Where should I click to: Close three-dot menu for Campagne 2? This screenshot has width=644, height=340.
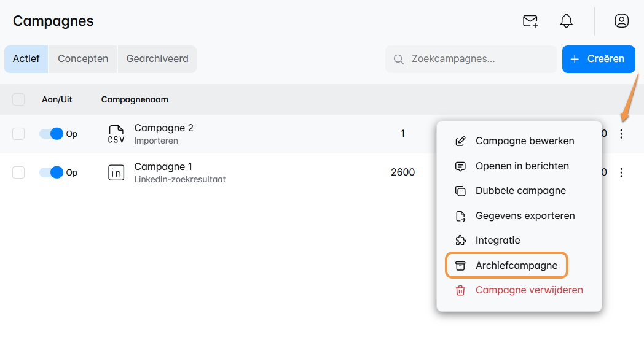(621, 134)
